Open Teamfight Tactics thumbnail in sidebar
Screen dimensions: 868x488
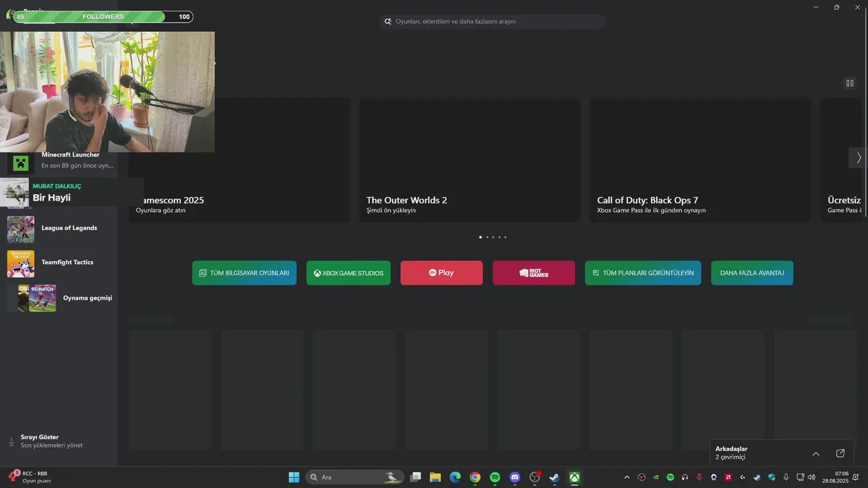click(x=20, y=264)
